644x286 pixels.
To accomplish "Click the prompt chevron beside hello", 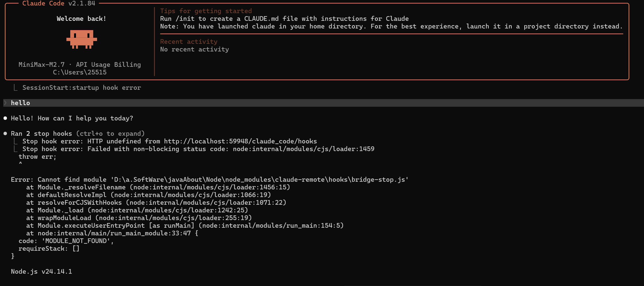I will [x=5, y=103].
